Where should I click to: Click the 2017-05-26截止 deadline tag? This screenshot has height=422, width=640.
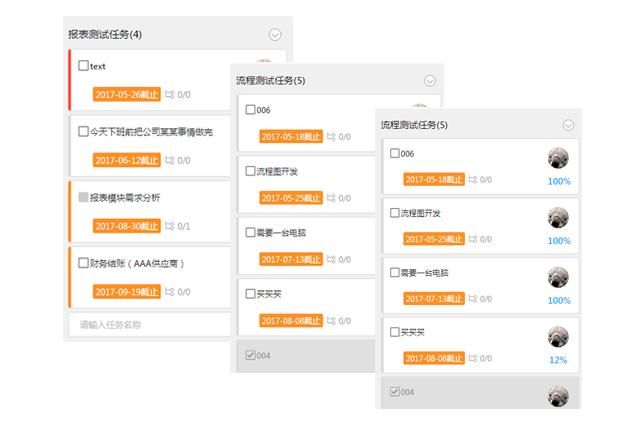coord(127,95)
